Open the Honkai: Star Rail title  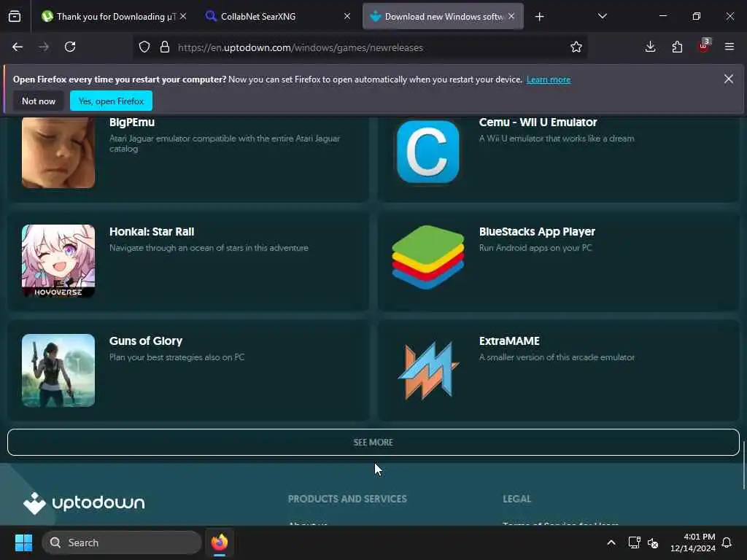(152, 232)
